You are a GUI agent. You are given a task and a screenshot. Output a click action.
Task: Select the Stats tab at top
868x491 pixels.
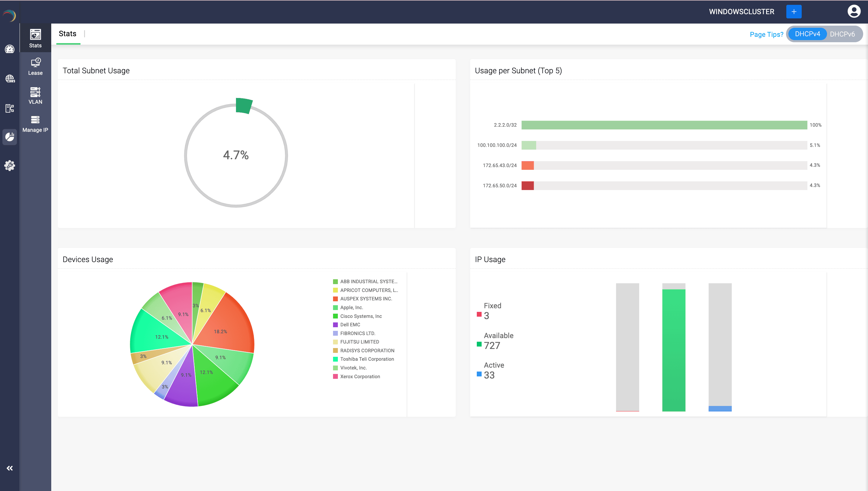click(68, 34)
